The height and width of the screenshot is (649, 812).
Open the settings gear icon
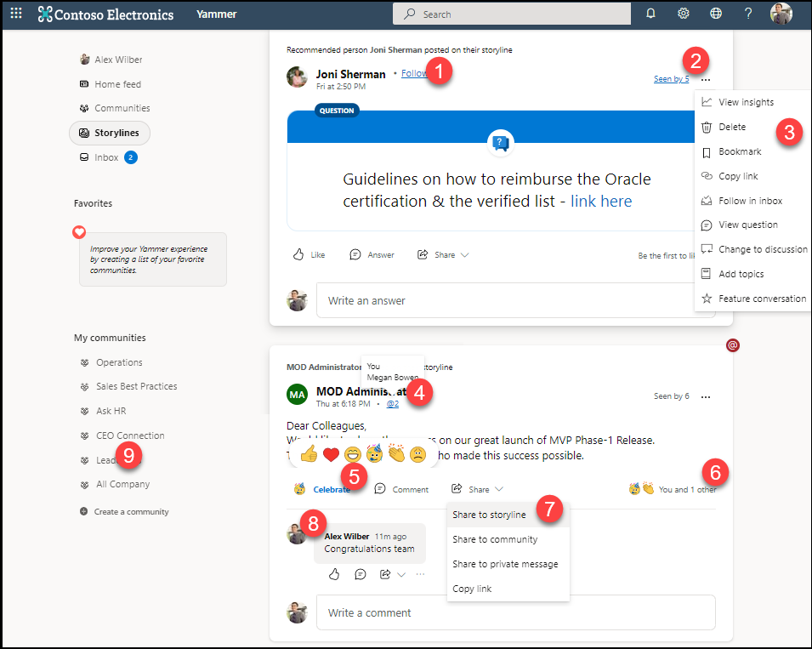point(683,14)
